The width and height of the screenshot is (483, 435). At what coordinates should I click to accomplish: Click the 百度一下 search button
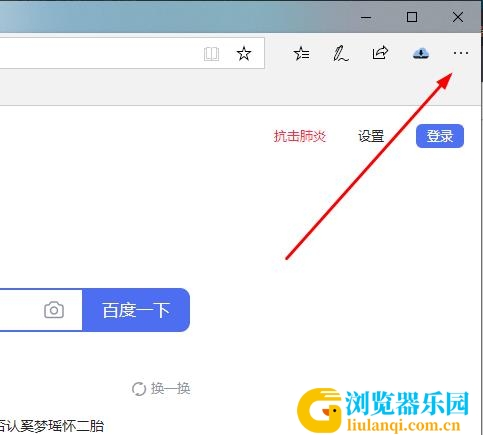[136, 310]
